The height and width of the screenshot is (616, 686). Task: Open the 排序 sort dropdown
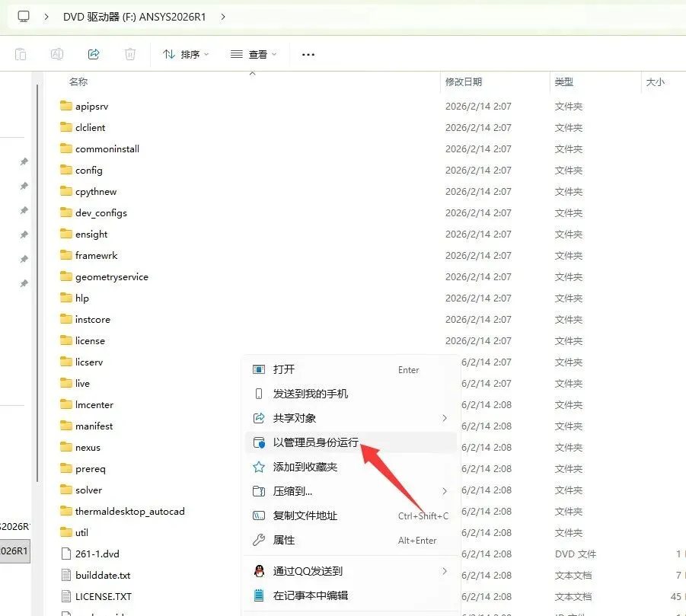coord(186,54)
